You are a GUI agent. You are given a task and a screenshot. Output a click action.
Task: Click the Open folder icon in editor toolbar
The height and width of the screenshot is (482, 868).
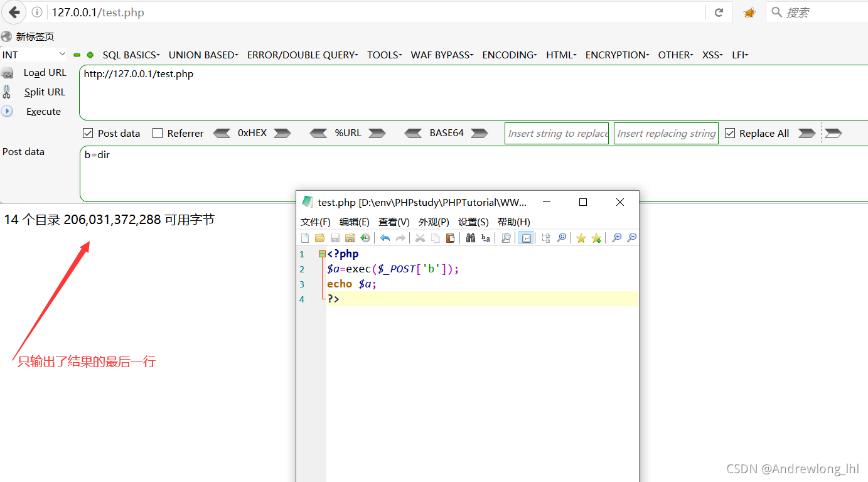click(320, 238)
